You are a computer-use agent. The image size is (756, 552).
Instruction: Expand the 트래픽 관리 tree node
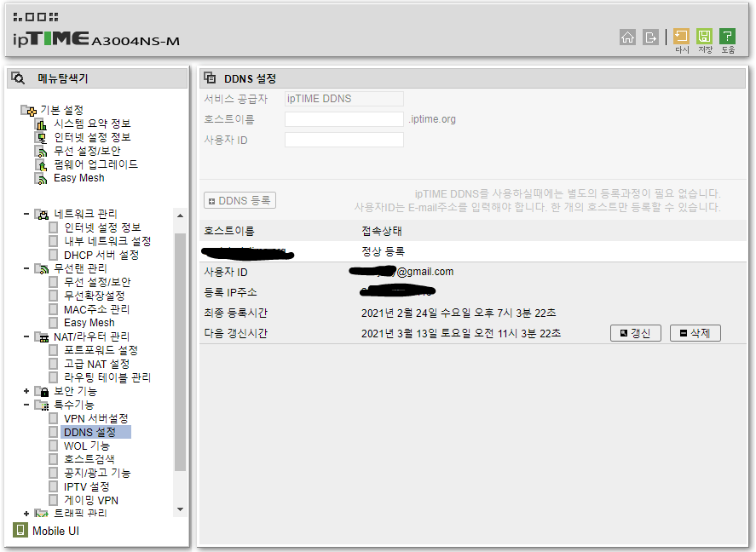pos(26,514)
